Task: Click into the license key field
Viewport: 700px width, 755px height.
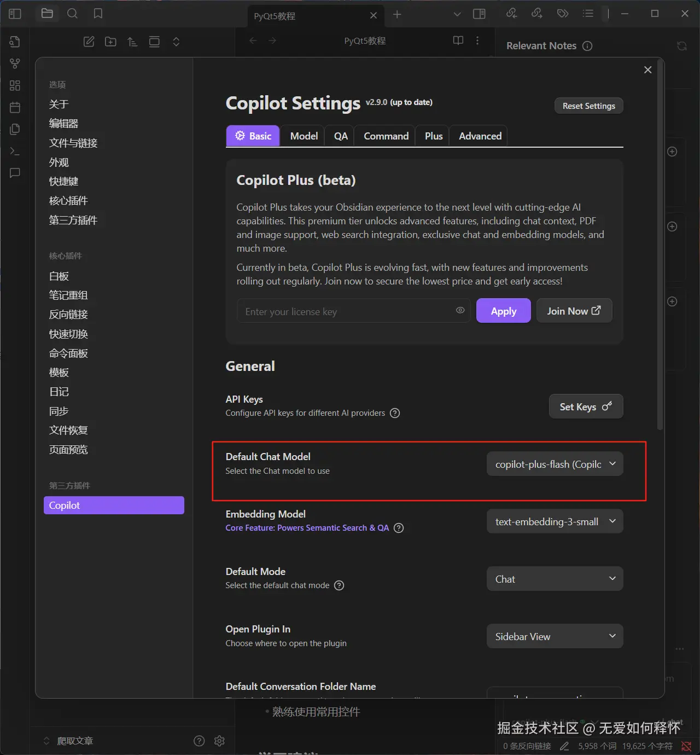Action: (353, 311)
